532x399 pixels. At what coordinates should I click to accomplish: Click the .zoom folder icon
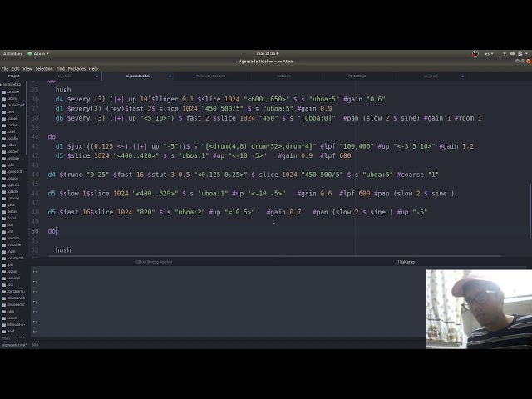[3, 318]
